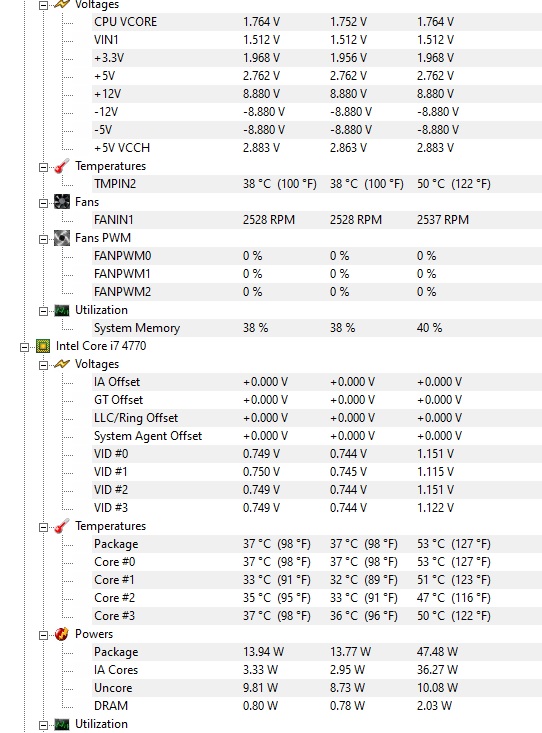This screenshot has width=542, height=733.
Task: Click the thermometer icon beside CPU Temperatures
Action: (x=61, y=526)
